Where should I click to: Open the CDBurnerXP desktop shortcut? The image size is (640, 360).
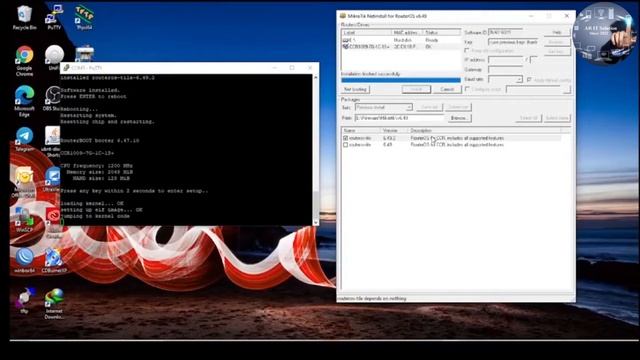click(x=53, y=260)
